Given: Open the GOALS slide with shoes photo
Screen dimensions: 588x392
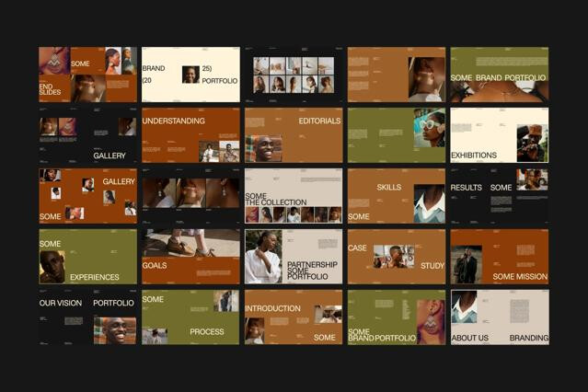Looking at the screenshot, I should 190,257.
